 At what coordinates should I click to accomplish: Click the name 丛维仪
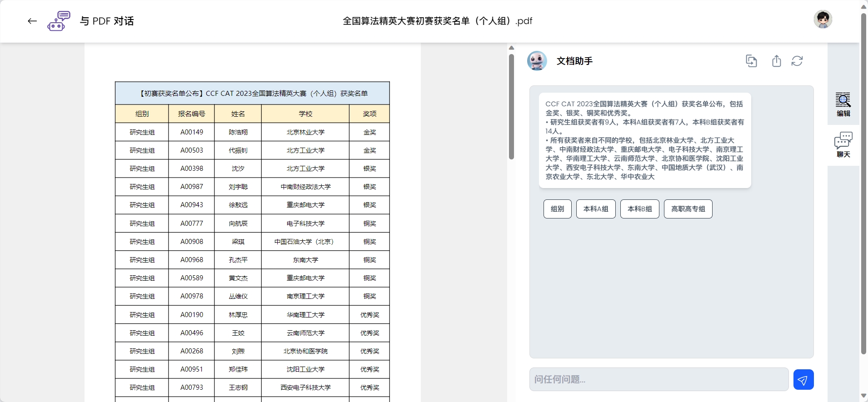click(238, 296)
